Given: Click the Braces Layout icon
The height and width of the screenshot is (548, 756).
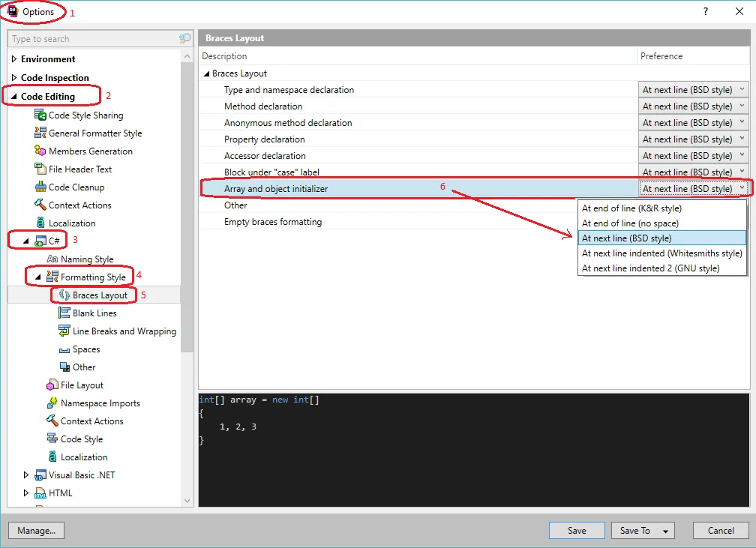Looking at the screenshot, I should [64, 295].
